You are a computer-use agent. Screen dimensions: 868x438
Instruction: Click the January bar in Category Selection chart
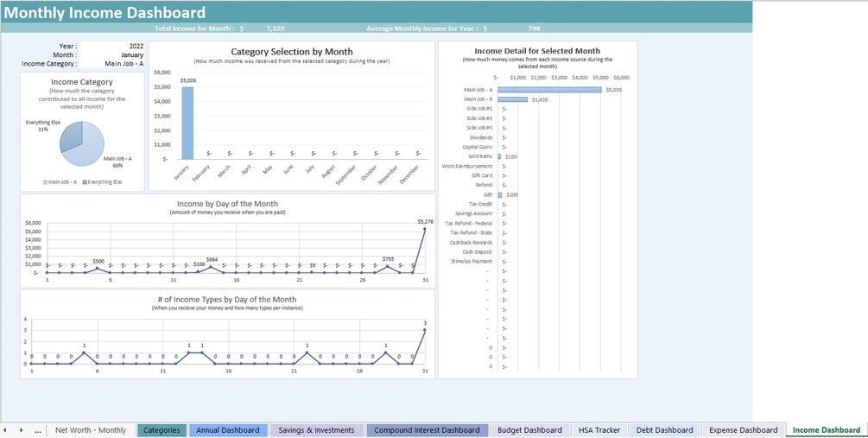(x=187, y=123)
